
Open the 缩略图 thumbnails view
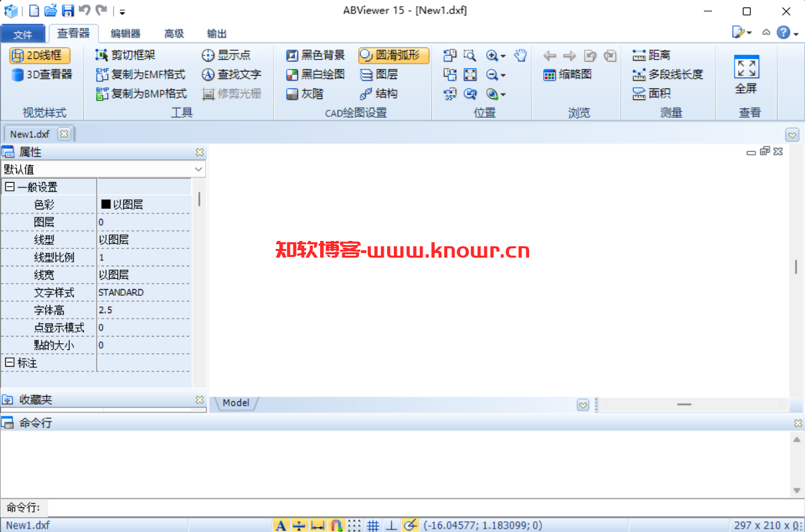pos(567,74)
